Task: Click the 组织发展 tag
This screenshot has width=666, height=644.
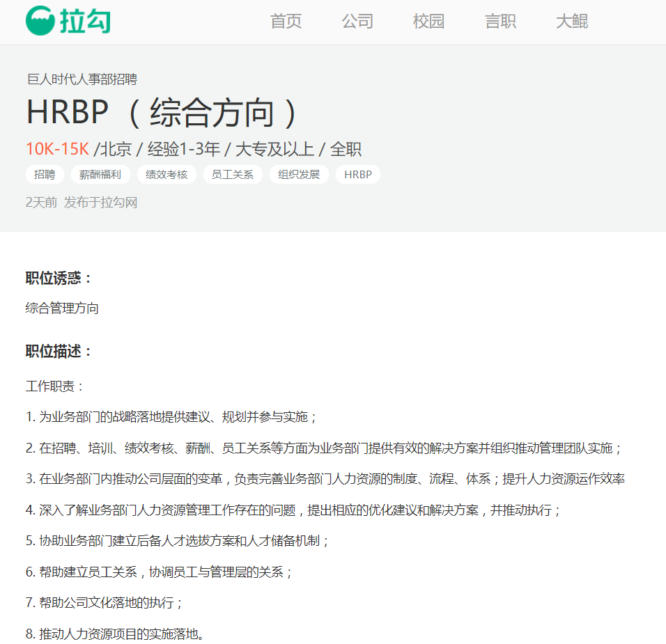Action: tap(299, 174)
